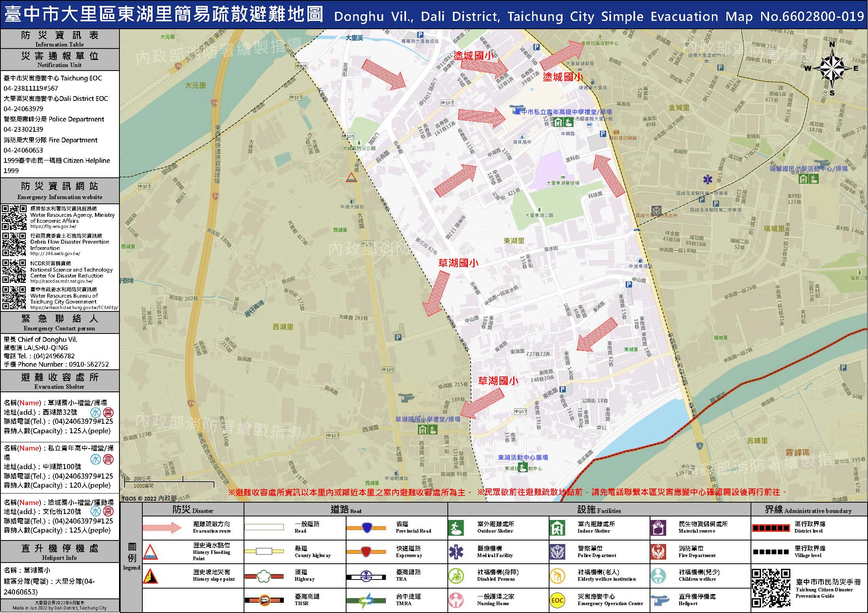The height and width of the screenshot is (613, 868).
Task: Click the blue medical facility star on map
Action: click(708, 180)
